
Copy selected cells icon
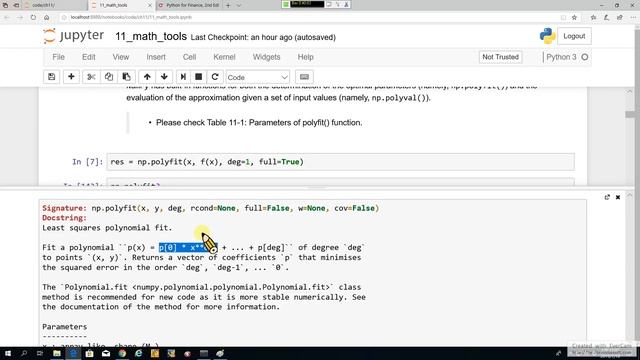point(109,77)
